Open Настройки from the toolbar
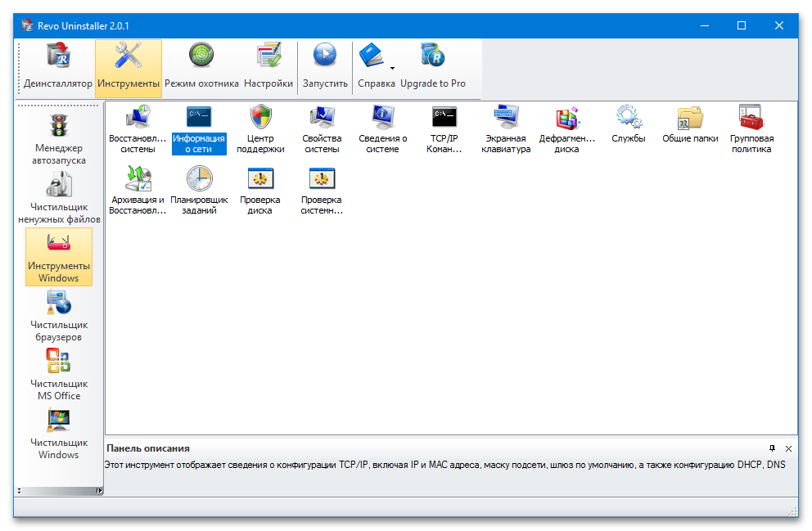This screenshot has height=531, width=812. coord(268,67)
